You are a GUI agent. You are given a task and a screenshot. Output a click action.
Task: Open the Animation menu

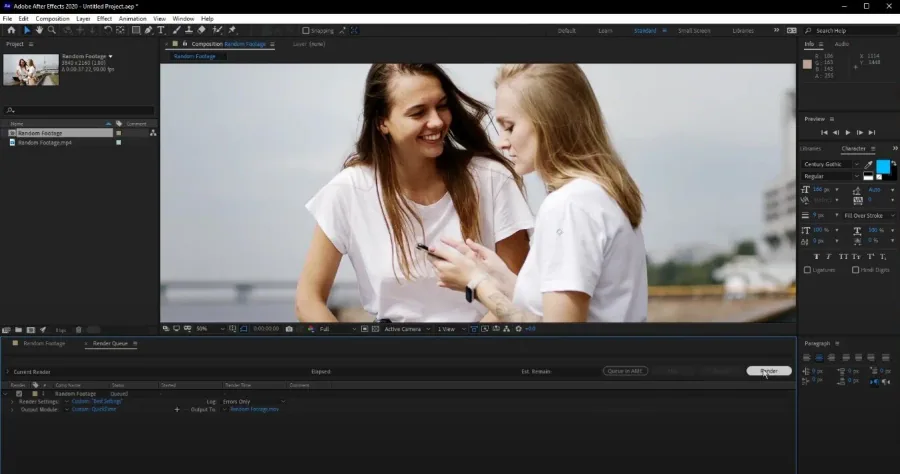tap(133, 19)
